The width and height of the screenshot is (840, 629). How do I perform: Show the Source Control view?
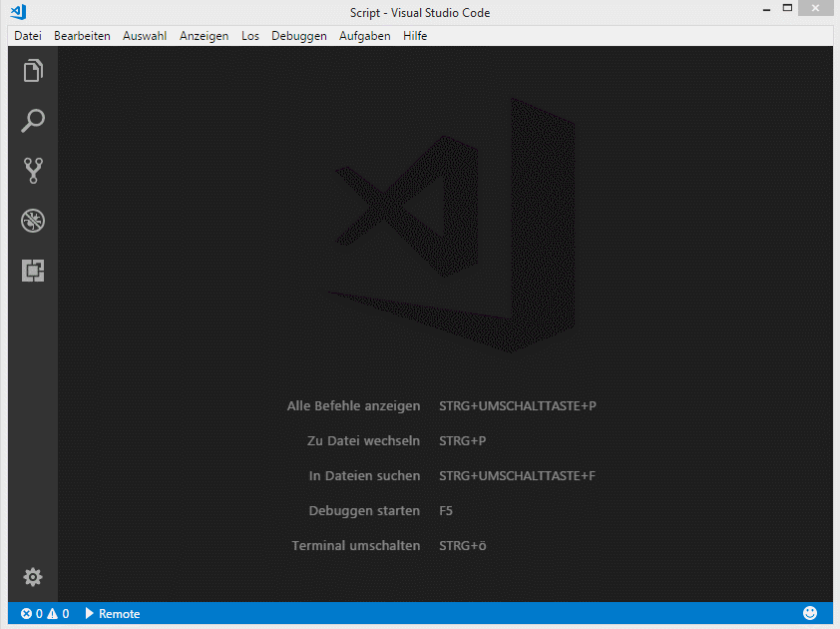pos(33,171)
